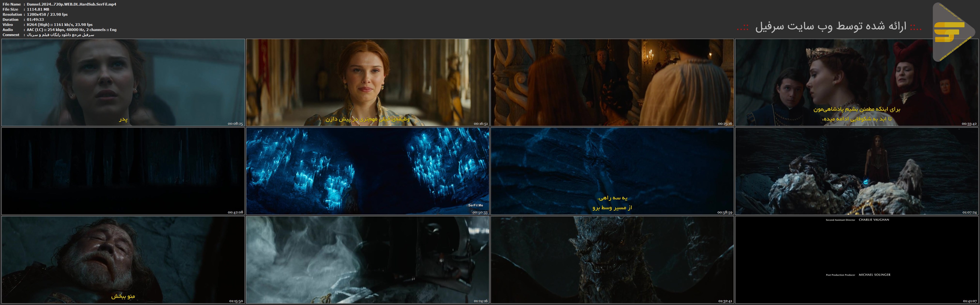Open the dragon thumbnail at 01:32:41
Screen dimensions: 980x305
(612, 260)
